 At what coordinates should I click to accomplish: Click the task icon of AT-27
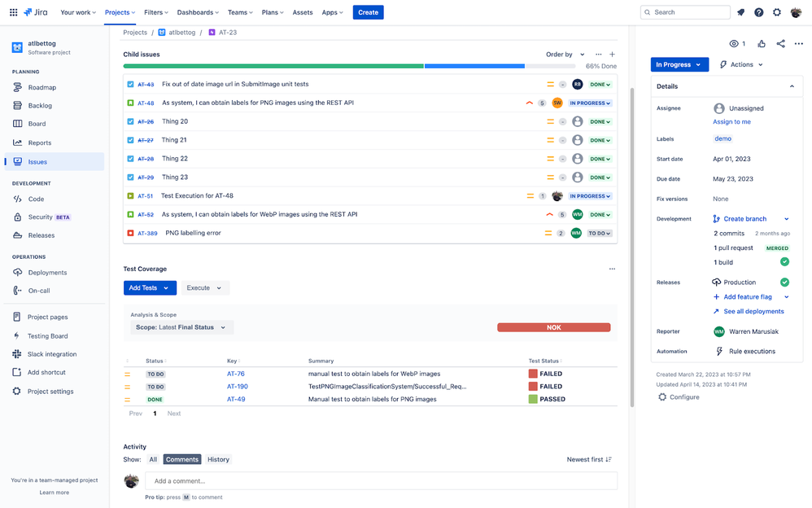coord(130,140)
